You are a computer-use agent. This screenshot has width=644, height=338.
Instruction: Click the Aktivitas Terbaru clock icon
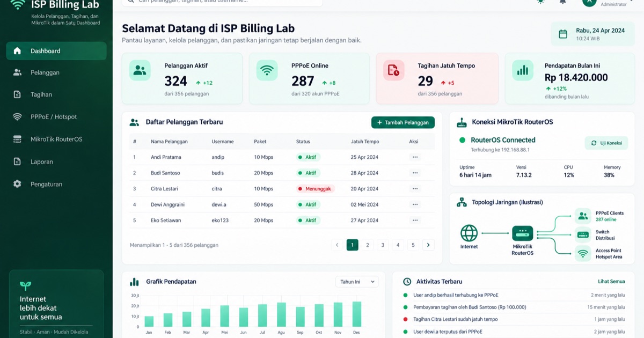[407, 282]
